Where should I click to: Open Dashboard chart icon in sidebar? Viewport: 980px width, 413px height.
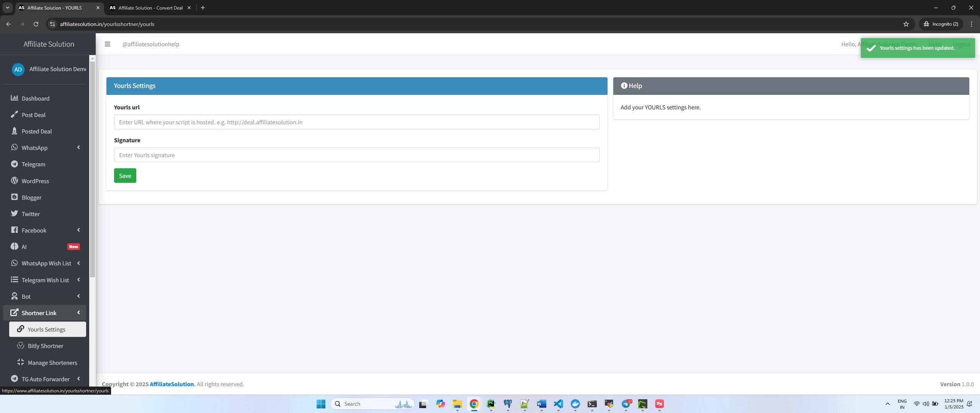(x=14, y=98)
